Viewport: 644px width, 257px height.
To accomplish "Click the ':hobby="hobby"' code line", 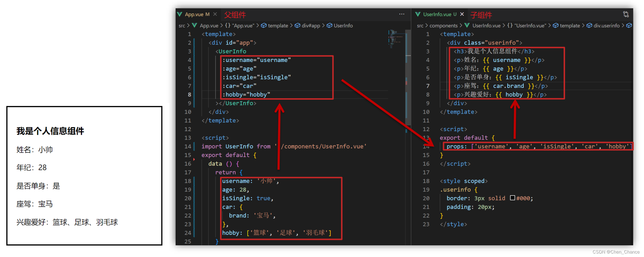I will [x=246, y=95].
